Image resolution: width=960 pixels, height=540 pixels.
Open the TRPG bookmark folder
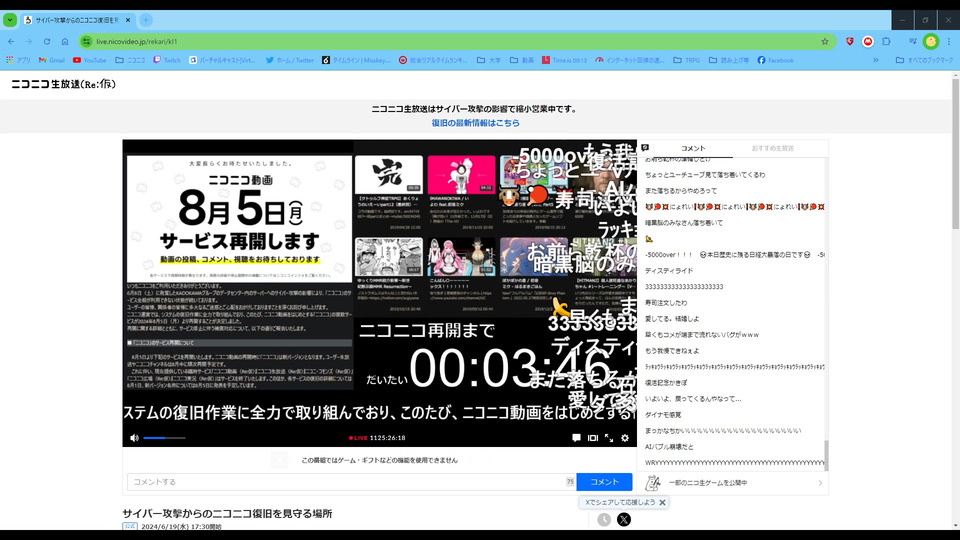point(686,60)
